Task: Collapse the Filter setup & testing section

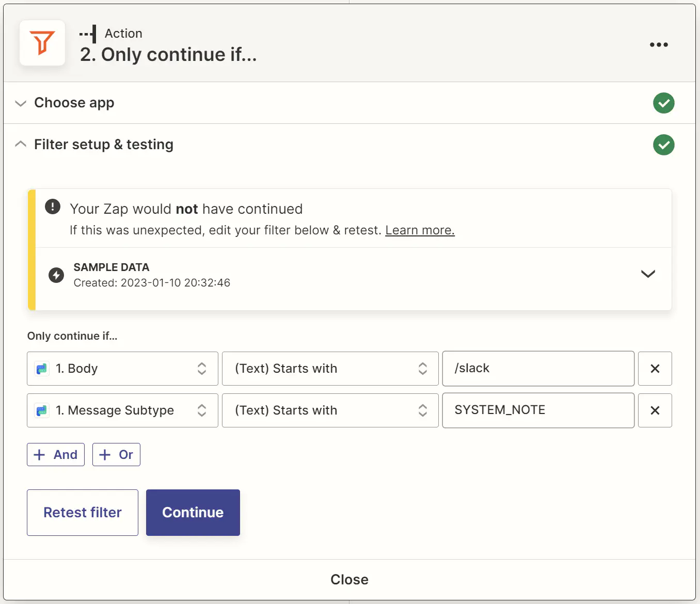Action: click(21, 144)
